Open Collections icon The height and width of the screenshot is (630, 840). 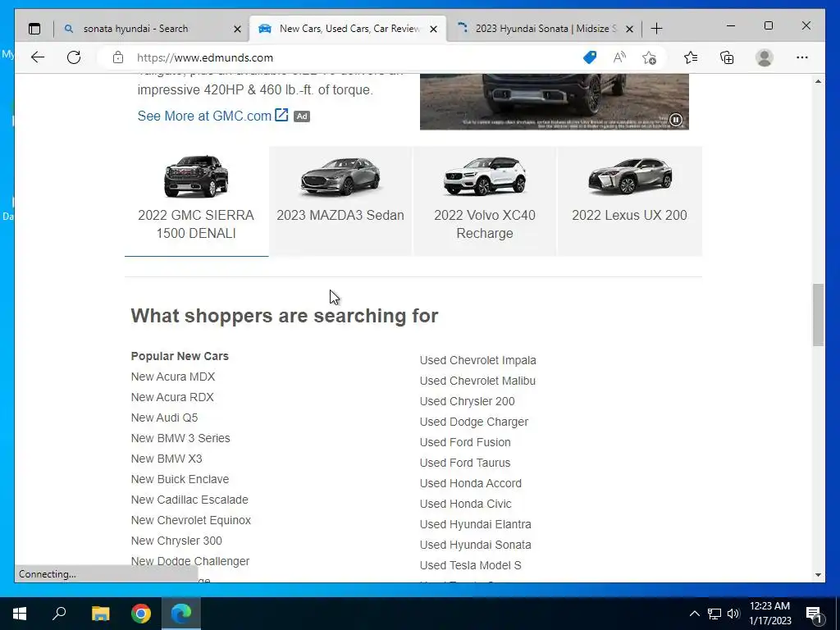tap(727, 57)
